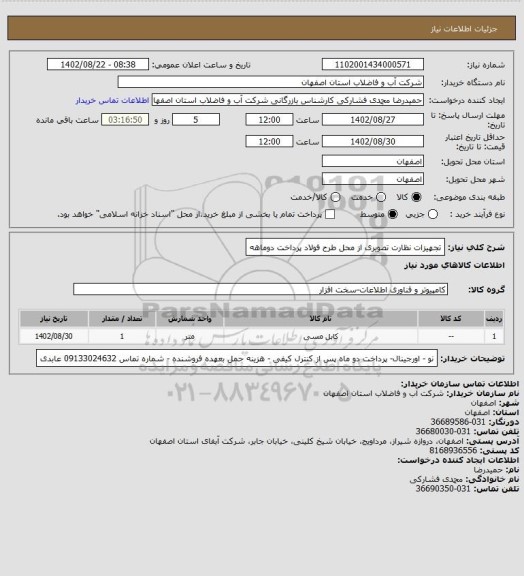Choose جزیی purchase process type
Viewport: 524px width, 576px height.
point(433,214)
